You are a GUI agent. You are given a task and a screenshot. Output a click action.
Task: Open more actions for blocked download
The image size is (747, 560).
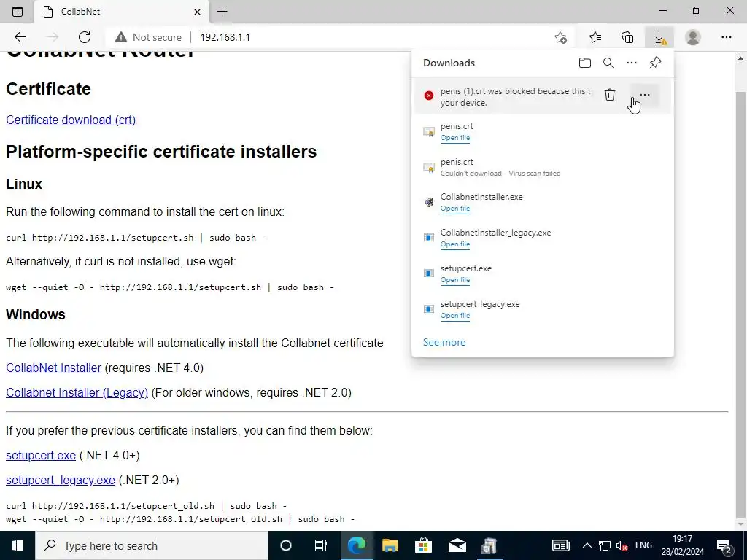(x=645, y=95)
